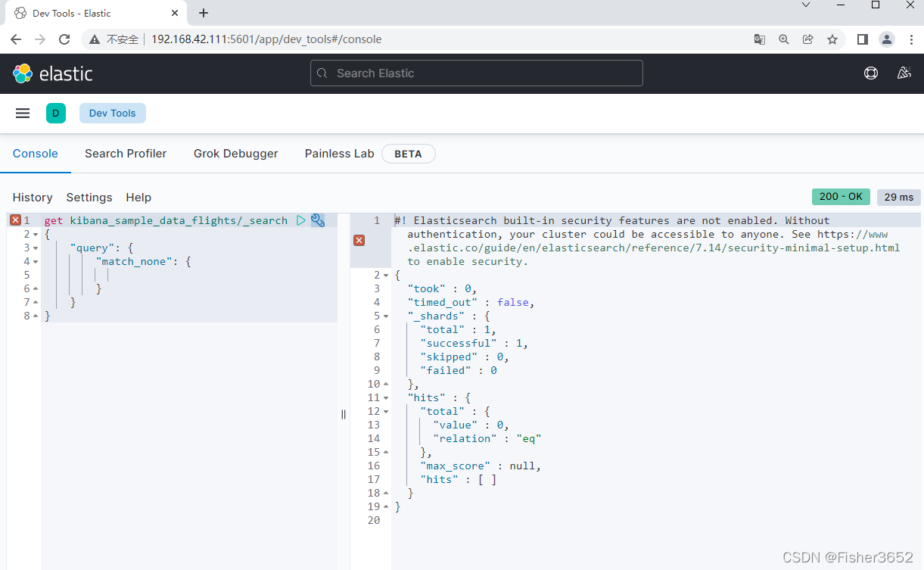Click the "failed" : 0 response line
Viewport: 924px width, 570px height.
459,370
